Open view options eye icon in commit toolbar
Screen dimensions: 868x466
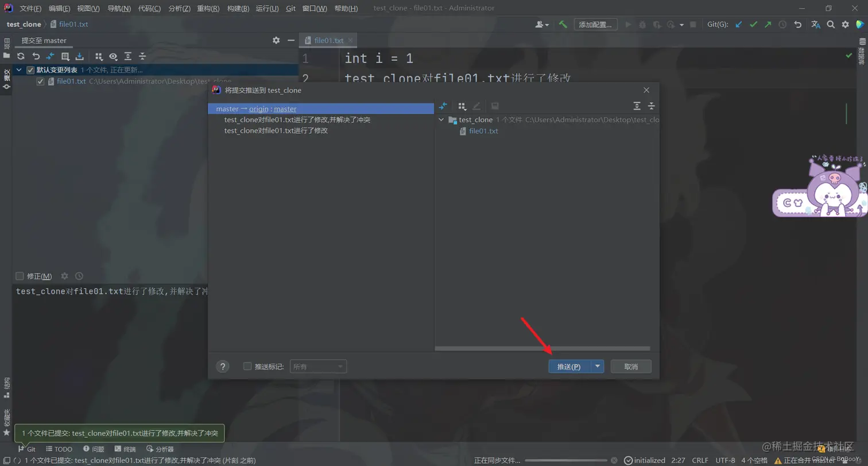pos(113,56)
